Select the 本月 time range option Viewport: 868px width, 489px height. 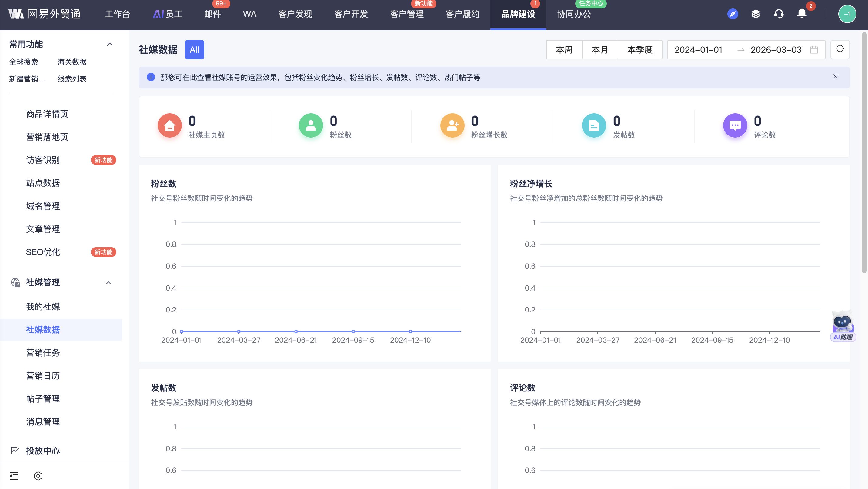(600, 50)
